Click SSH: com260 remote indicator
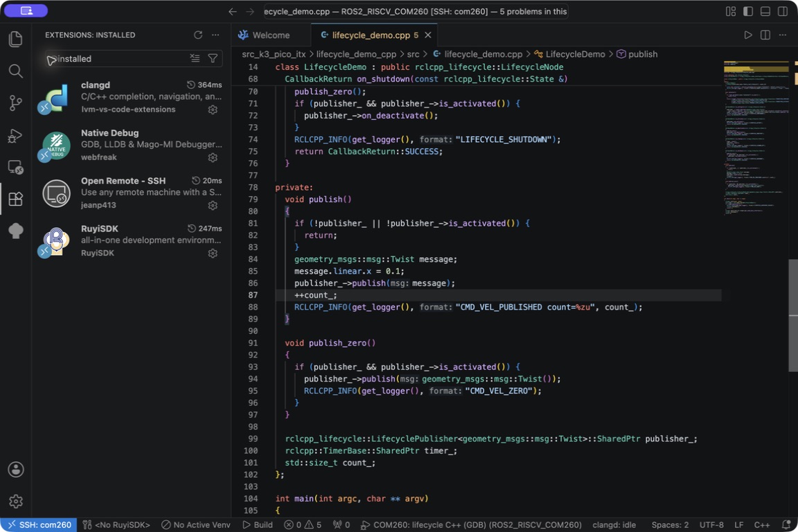Image resolution: width=798 pixels, height=532 pixels. point(39,525)
